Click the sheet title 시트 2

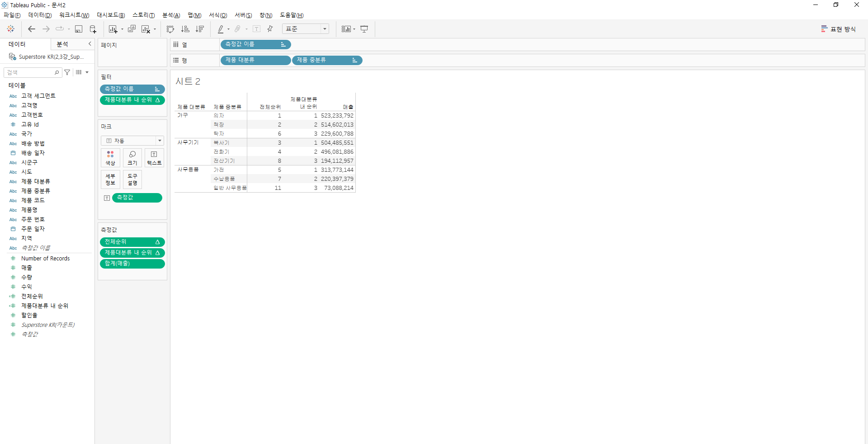pyautogui.click(x=188, y=81)
